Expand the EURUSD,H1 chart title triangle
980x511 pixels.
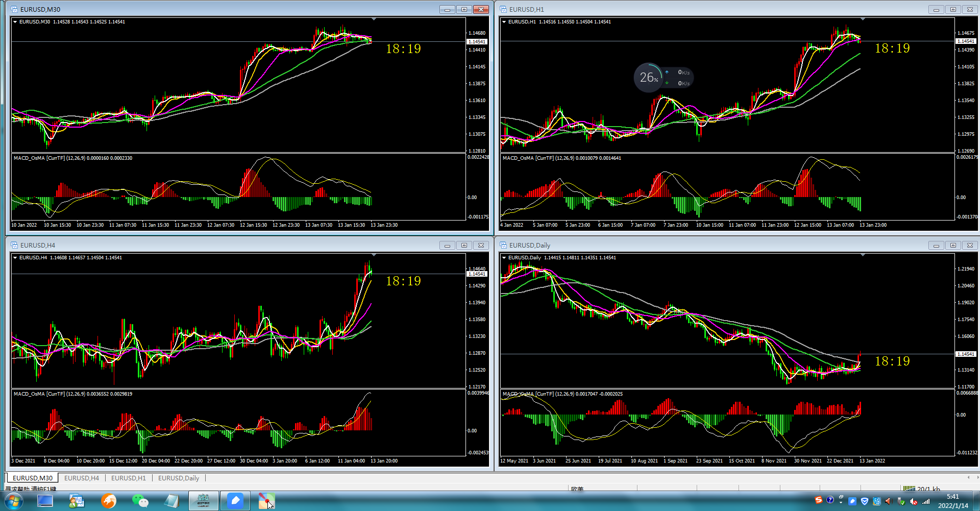(x=504, y=22)
